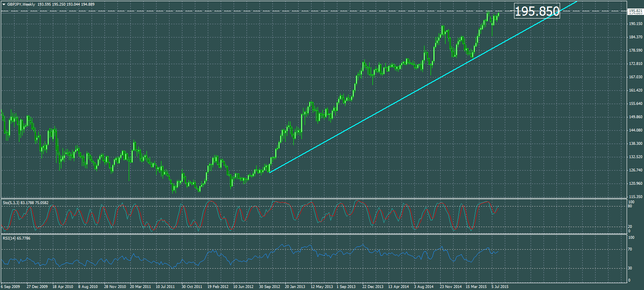Click the 70 level on RSI scale
The width and height of the screenshot is (644, 290).
tap(630, 249)
